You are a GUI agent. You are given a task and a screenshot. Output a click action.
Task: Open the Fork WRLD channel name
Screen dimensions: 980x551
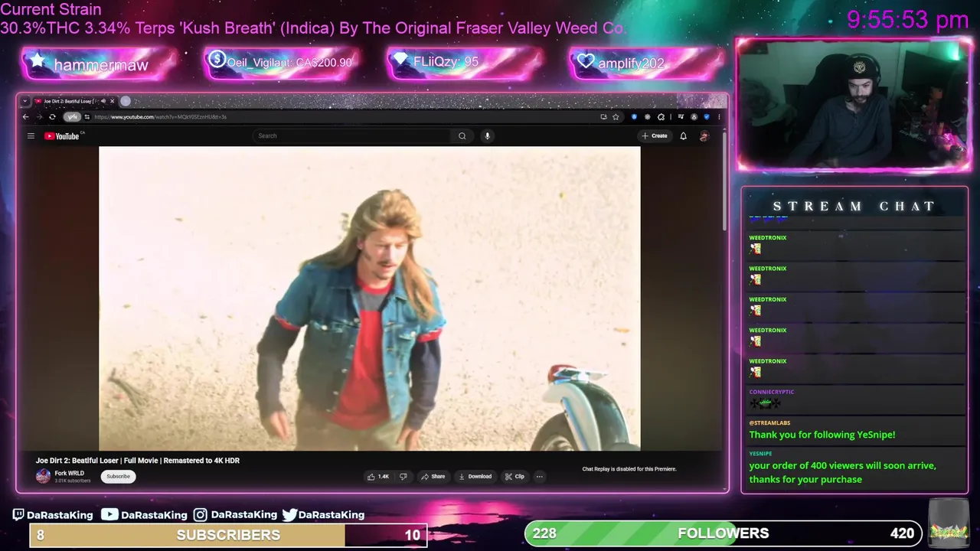[x=70, y=473]
